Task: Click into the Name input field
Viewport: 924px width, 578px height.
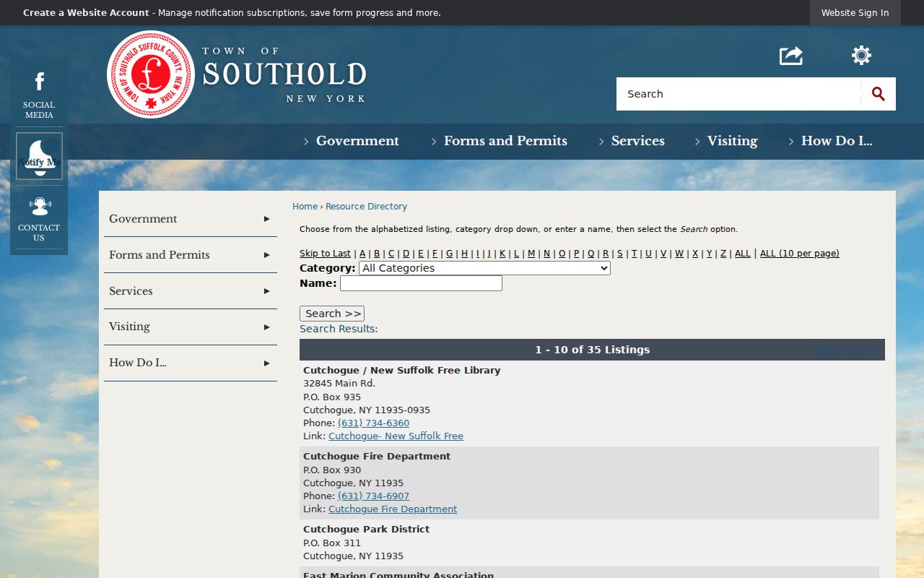Action: (x=421, y=283)
